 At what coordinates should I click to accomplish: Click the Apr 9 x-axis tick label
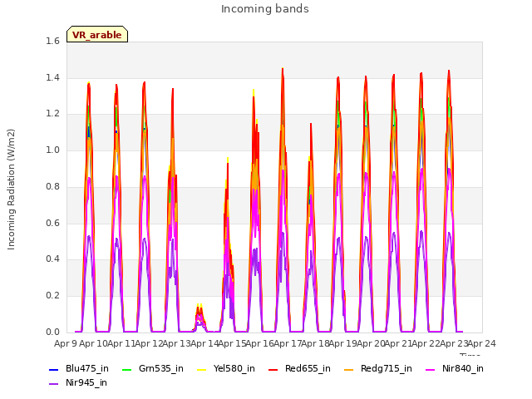pos(65,343)
